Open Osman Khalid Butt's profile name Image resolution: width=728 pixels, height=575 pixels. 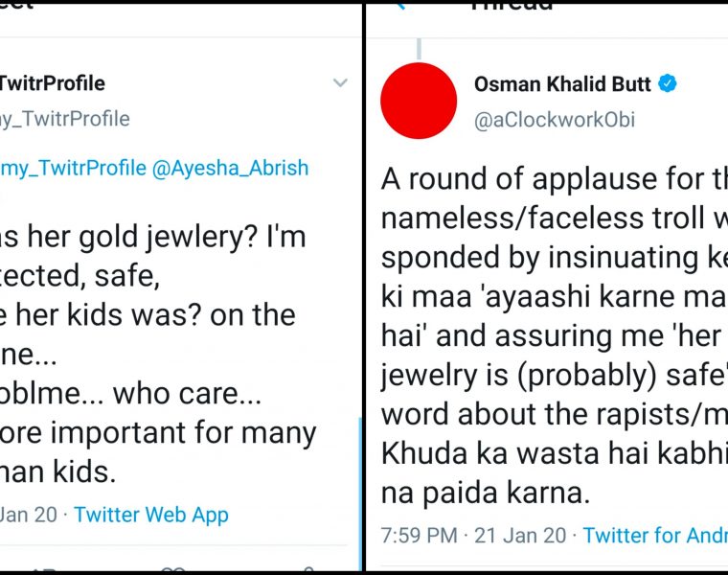pyautogui.click(x=563, y=83)
